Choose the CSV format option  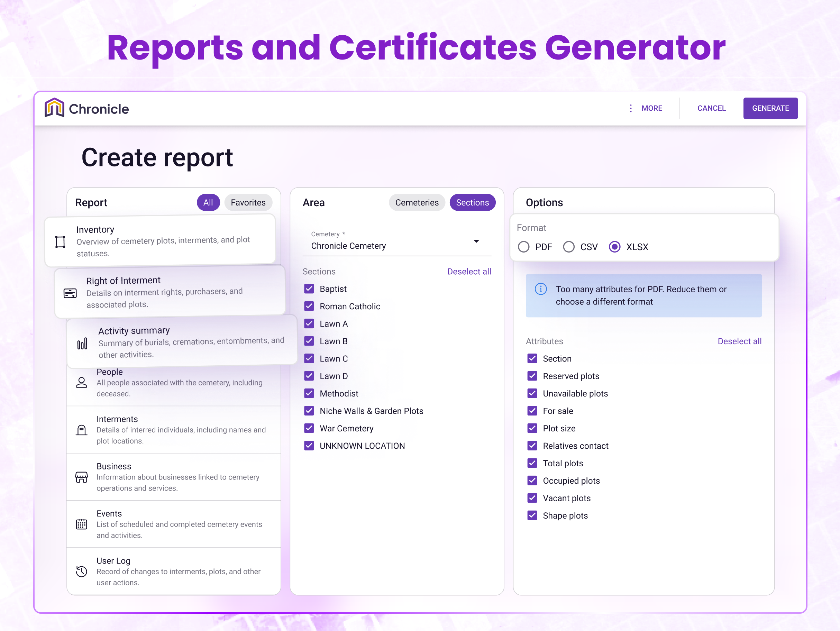coord(569,247)
